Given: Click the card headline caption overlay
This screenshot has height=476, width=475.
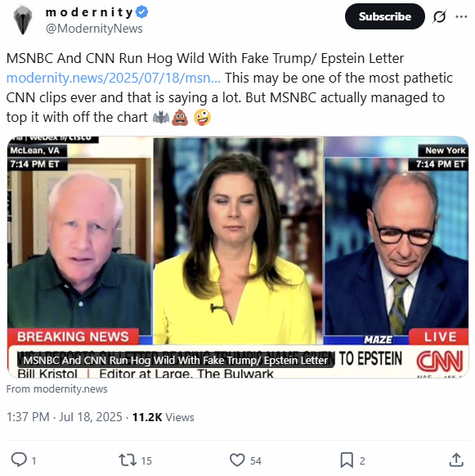Looking at the screenshot, I should [x=176, y=361].
